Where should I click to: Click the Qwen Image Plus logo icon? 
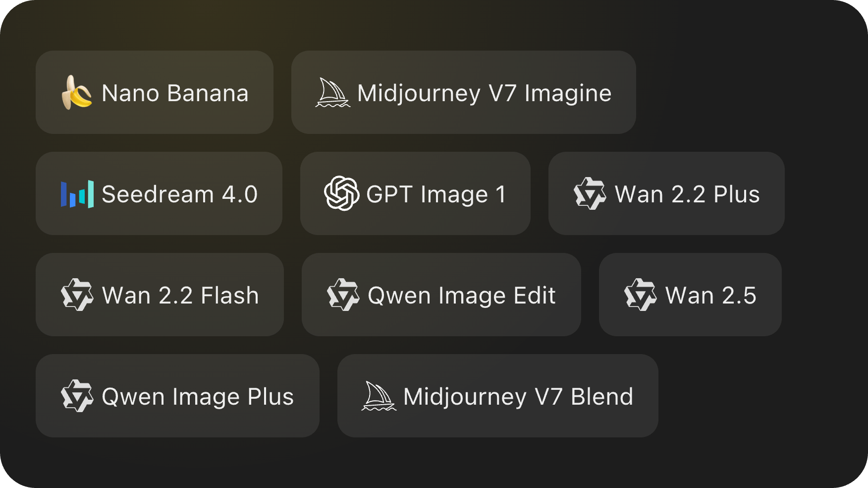(x=78, y=396)
